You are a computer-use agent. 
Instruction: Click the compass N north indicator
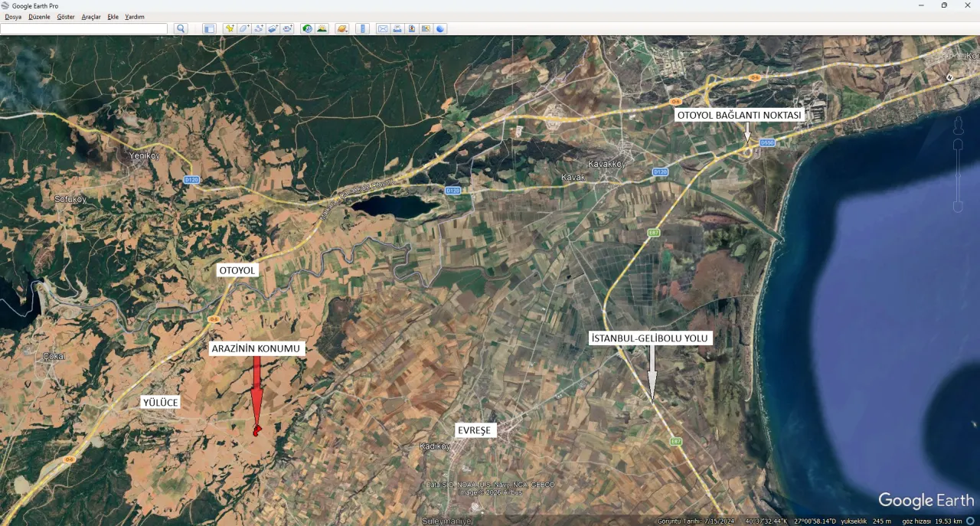point(950,77)
